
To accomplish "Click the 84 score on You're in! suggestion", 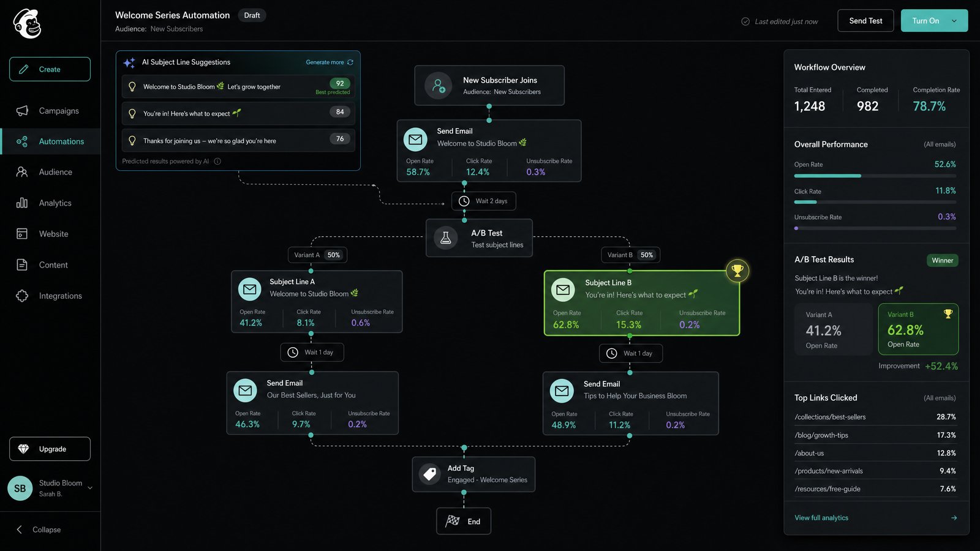I will (340, 112).
